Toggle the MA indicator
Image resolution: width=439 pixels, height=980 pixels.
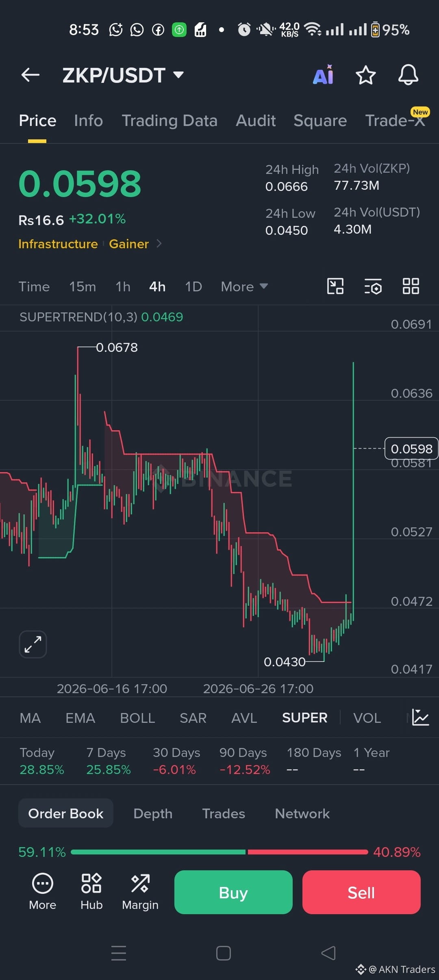(30, 718)
